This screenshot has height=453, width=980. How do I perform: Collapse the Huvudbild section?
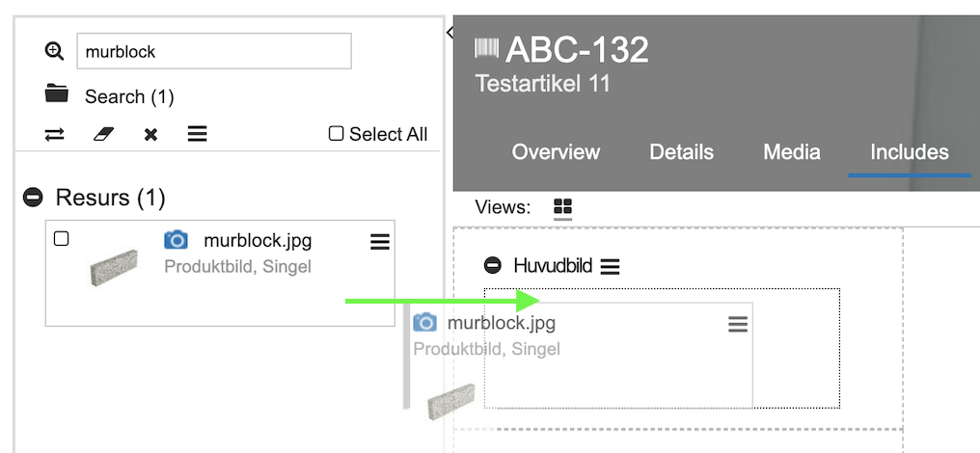(493, 265)
